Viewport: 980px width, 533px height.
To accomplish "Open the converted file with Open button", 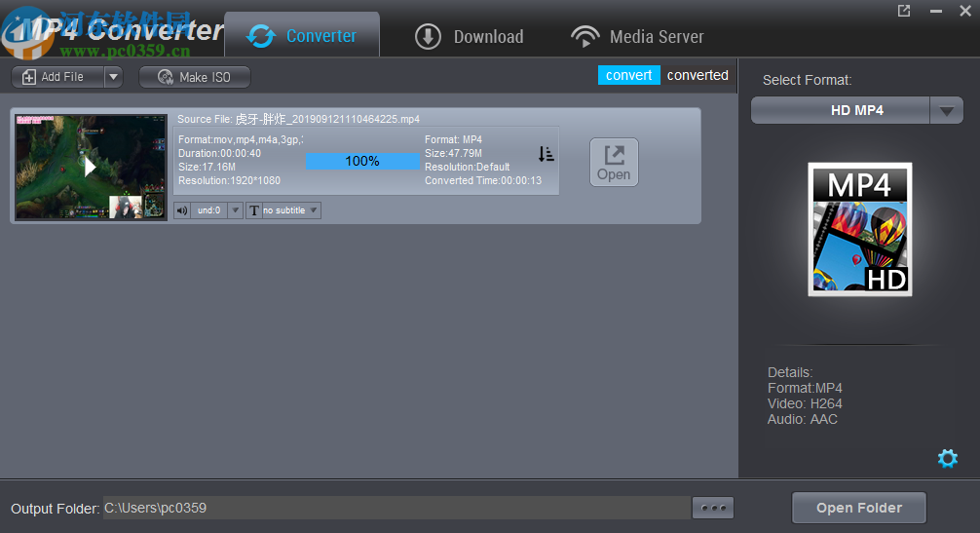I will (x=614, y=162).
